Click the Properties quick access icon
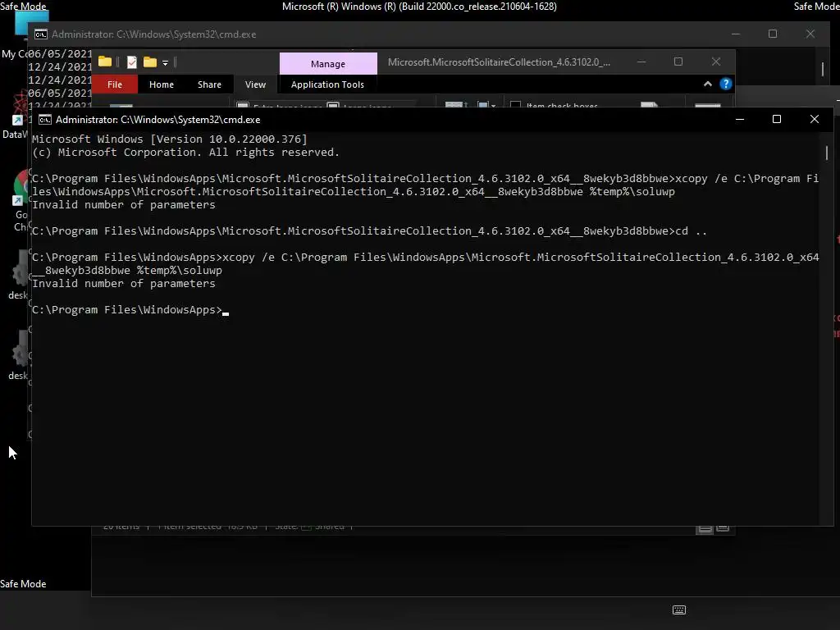840x630 pixels. click(132, 62)
